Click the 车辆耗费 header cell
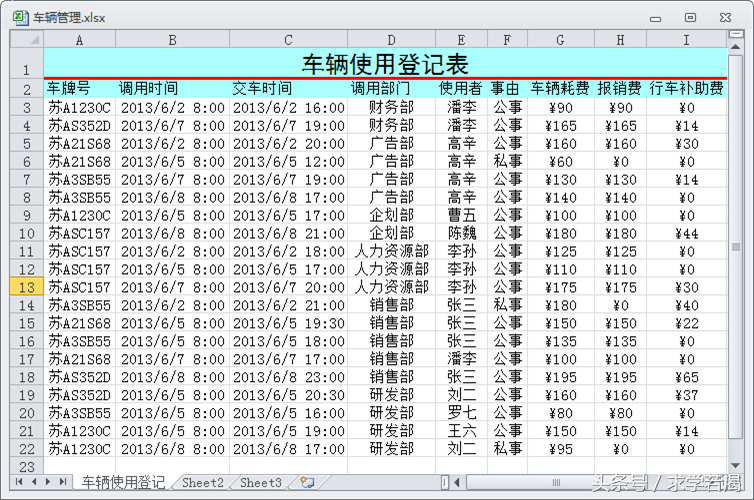This screenshot has height=500, width=754. click(x=561, y=88)
